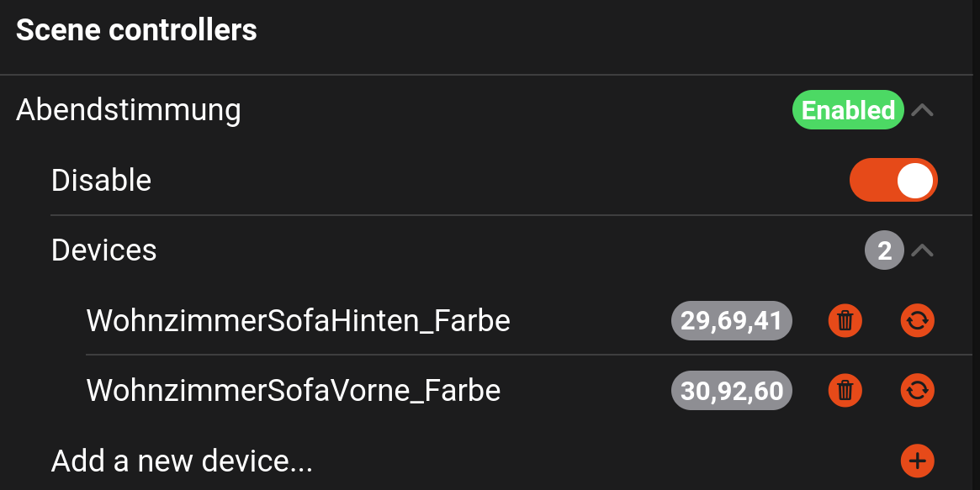Click the Disable label text

[101, 181]
